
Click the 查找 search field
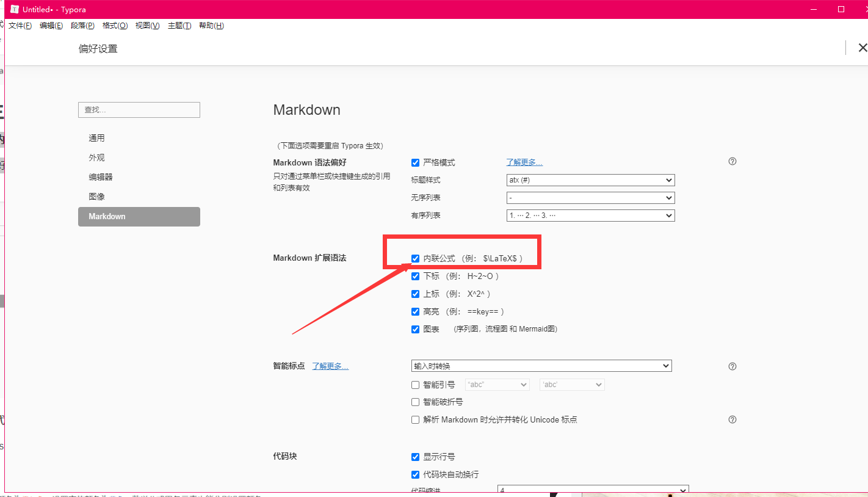click(x=139, y=110)
